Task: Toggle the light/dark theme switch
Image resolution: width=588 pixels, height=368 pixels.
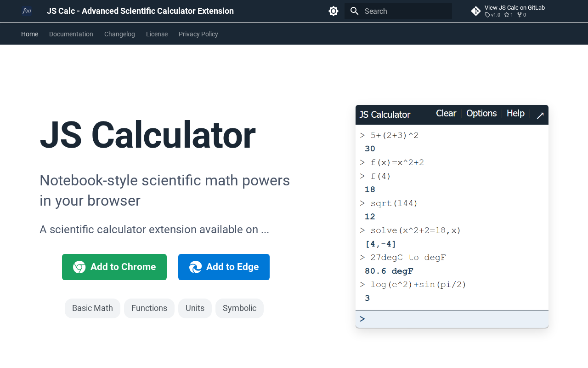Action: 334,11
